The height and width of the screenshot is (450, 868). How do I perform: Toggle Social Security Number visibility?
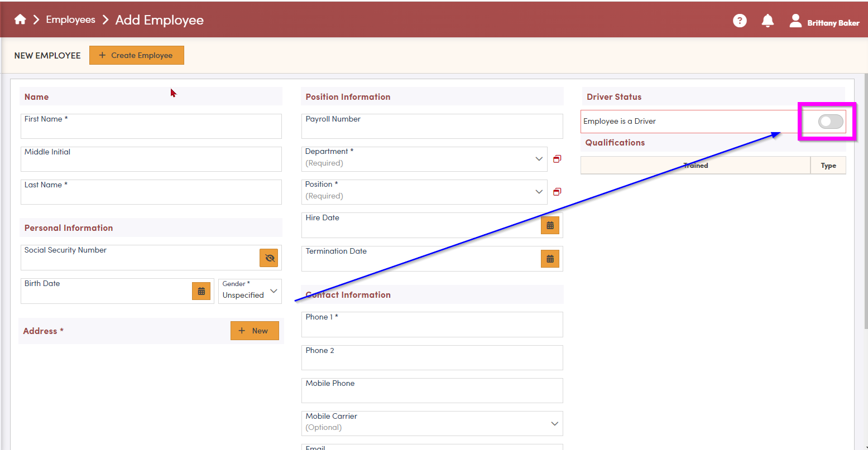click(x=269, y=258)
